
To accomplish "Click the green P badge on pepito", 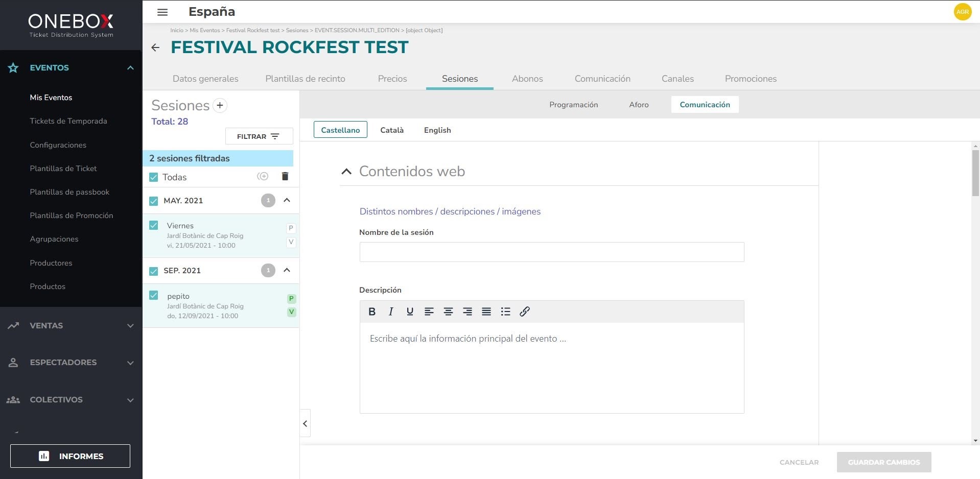I will tap(291, 299).
